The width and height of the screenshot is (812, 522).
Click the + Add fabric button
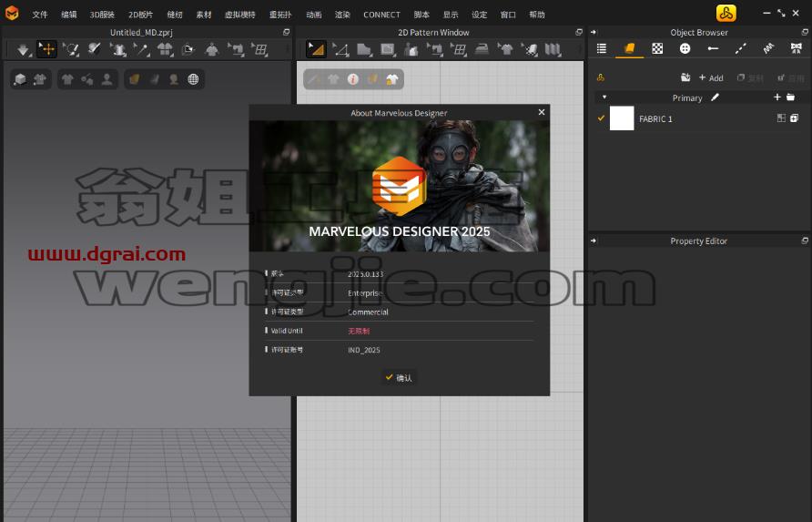point(710,77)
